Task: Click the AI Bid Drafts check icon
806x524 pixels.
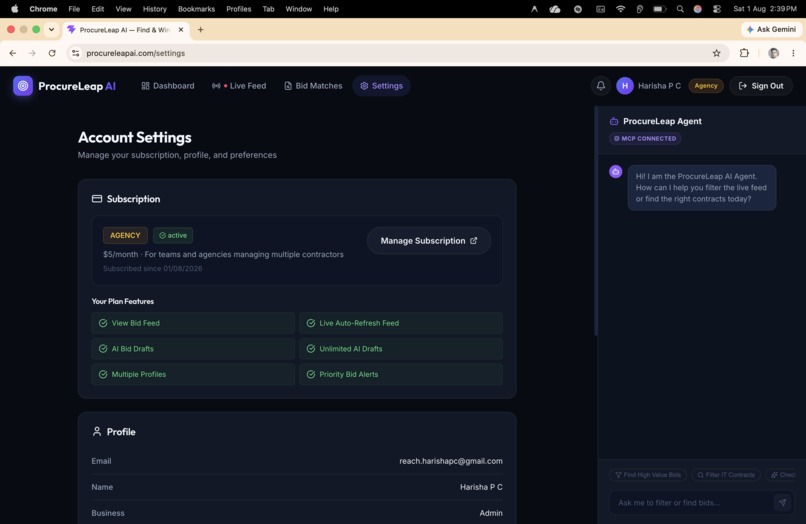Action: (103, 349)
